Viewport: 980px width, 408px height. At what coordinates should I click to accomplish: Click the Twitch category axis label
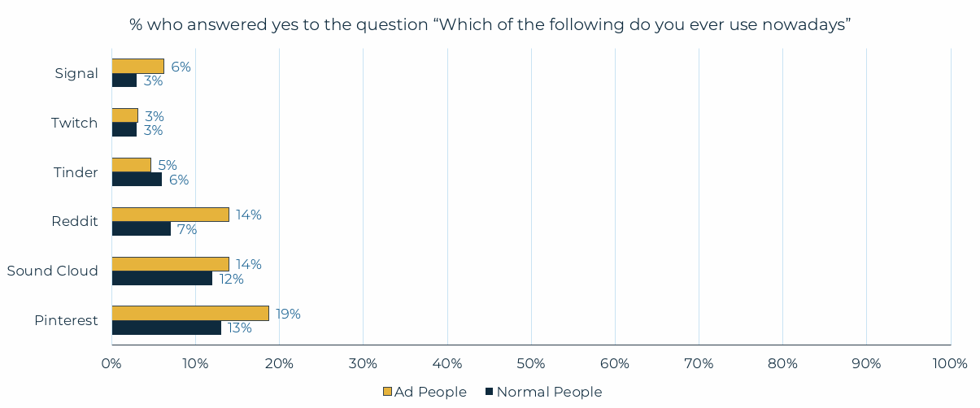coord(74,123)
